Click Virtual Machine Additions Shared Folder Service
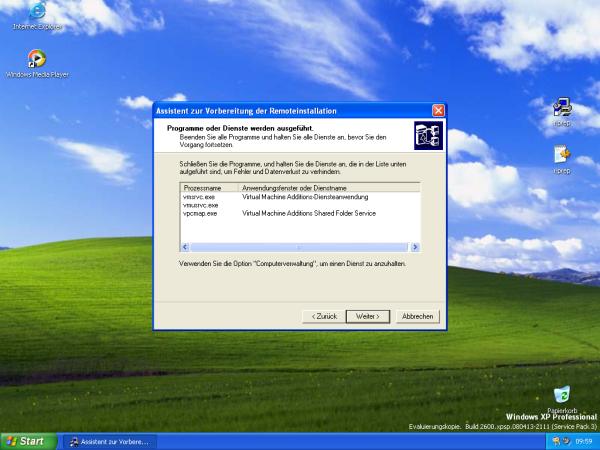The width and height of the screenshot is (600, 450). [x=309, y=214]
